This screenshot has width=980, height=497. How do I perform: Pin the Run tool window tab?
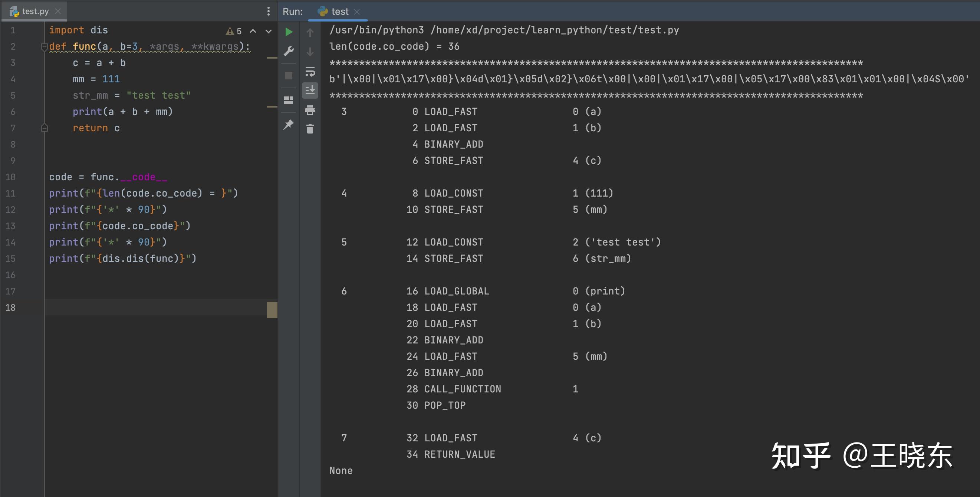(x=289, y=124)
